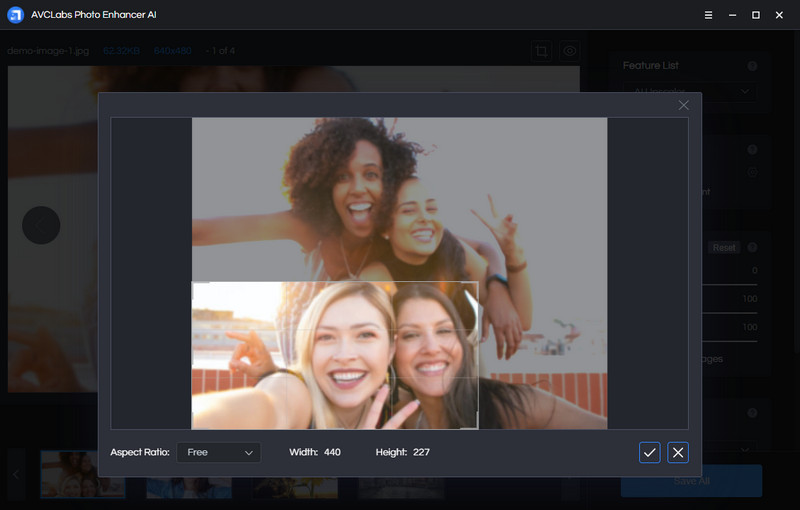Toggle the eye preview icon above the image

570,51
